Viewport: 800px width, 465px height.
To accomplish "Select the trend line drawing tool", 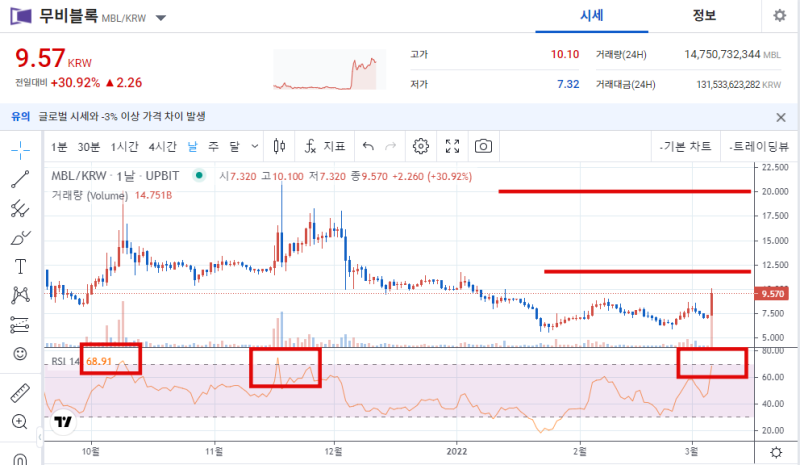I will (x=20, y=179).
